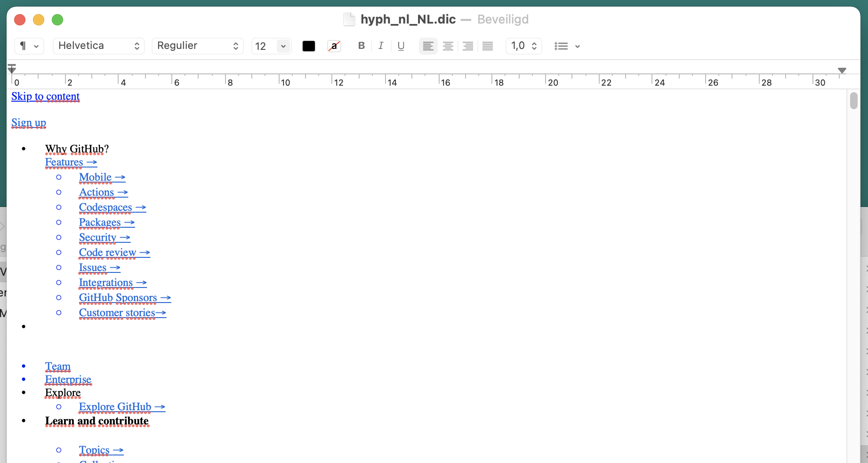Viewport: 868px width, 463px height.
Task: Center align the text
Action: tap(448, 46)
